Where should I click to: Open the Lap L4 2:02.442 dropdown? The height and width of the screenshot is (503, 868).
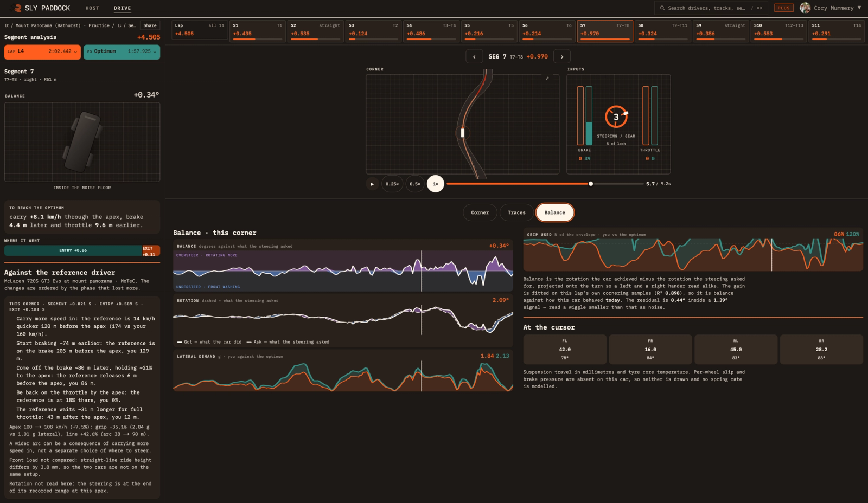coord(42,51)
